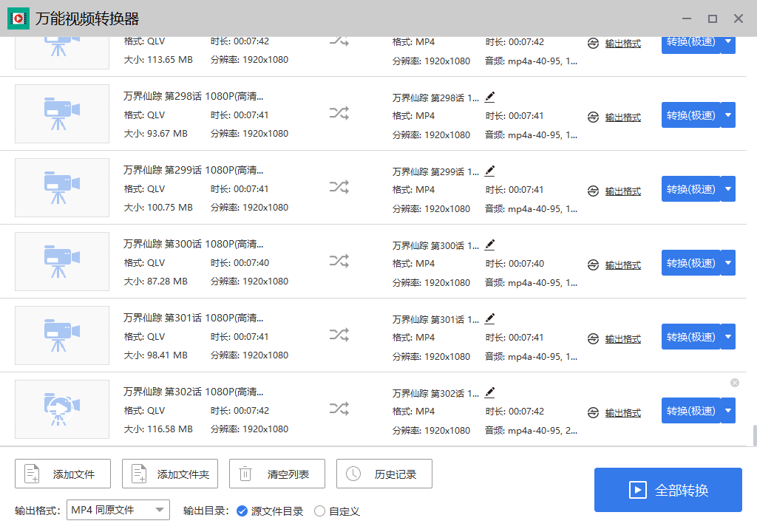757x532 pixels.
Task: Open 输出格式 link for 第299话
Action: click(622, 191)
